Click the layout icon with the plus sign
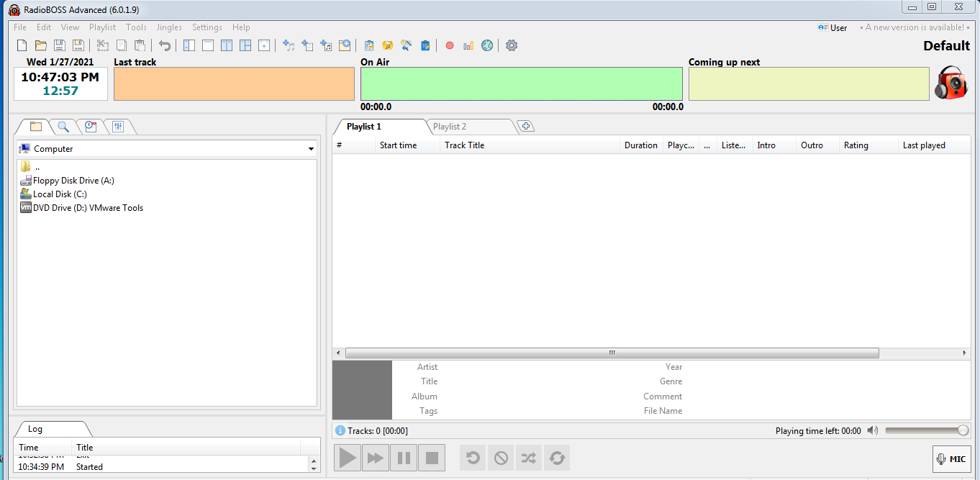This screenshot has height=480, width=980. pos(264,45)
